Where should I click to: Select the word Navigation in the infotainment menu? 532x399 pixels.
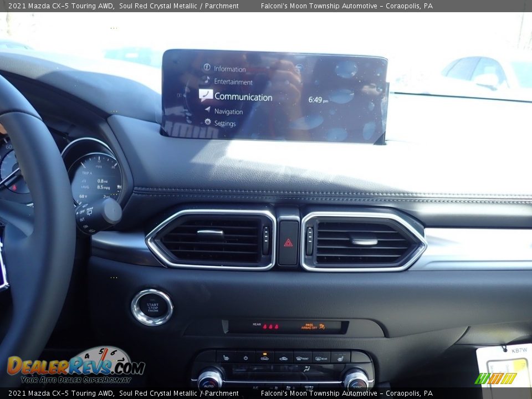tap(228, 111)
